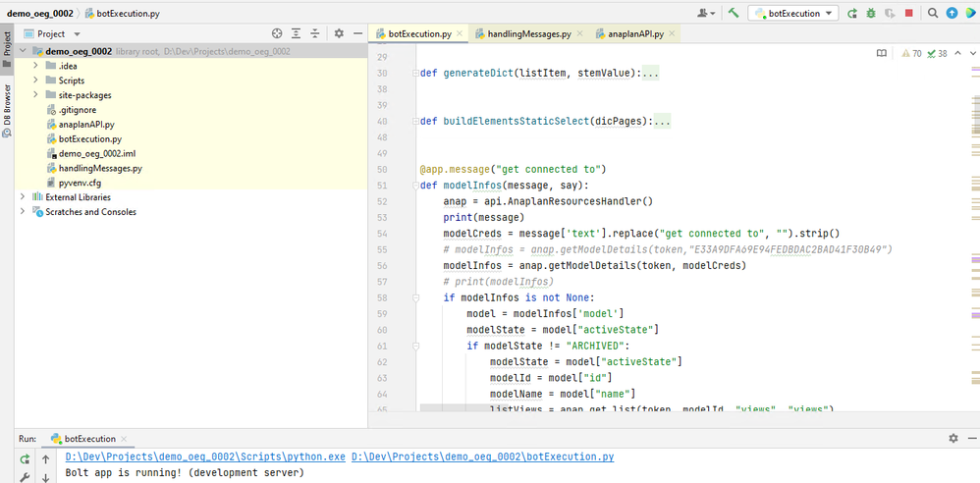Expand the .idea folder

[35, 66]
